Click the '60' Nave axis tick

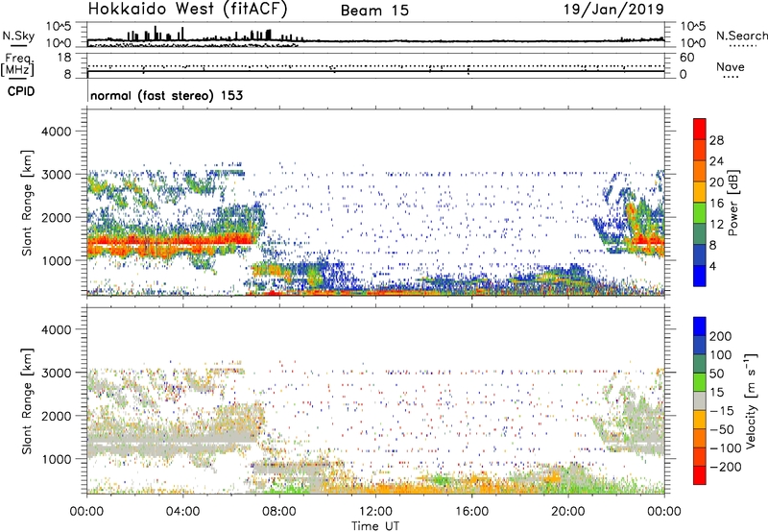686,58
